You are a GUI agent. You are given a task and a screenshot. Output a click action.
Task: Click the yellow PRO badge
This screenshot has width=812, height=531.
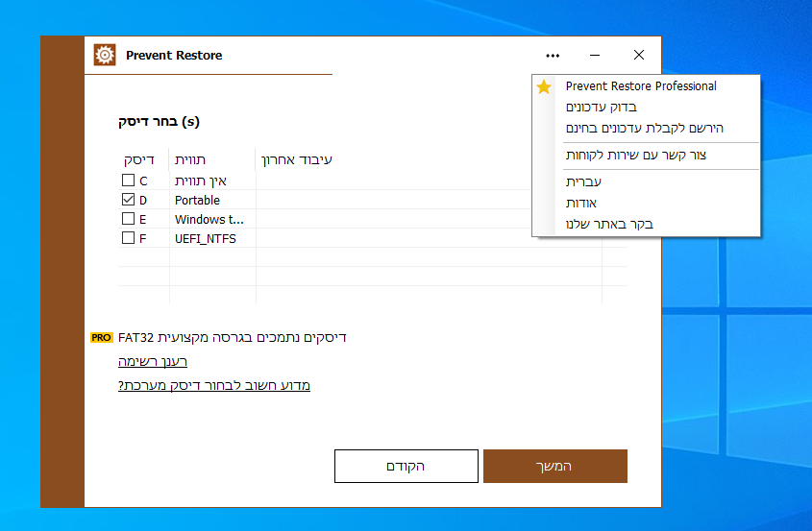101,337
